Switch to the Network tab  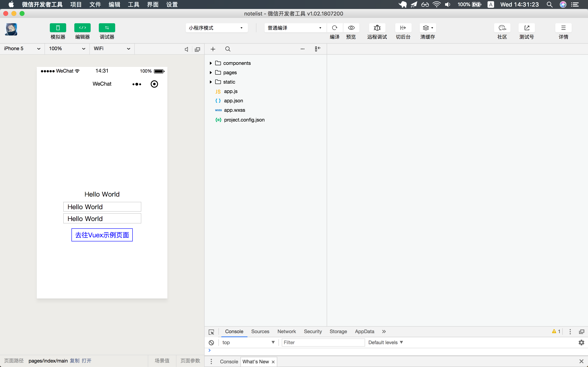[x=286, y=332]
